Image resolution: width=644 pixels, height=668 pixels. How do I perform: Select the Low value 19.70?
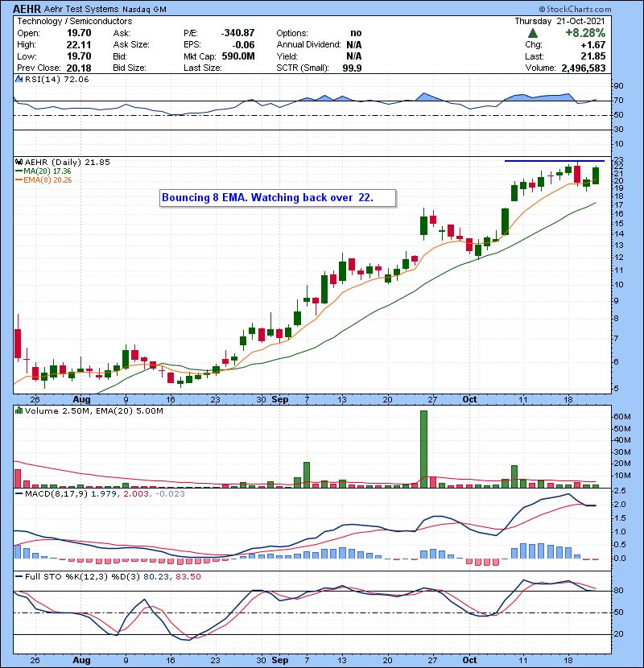click(79, 56)
